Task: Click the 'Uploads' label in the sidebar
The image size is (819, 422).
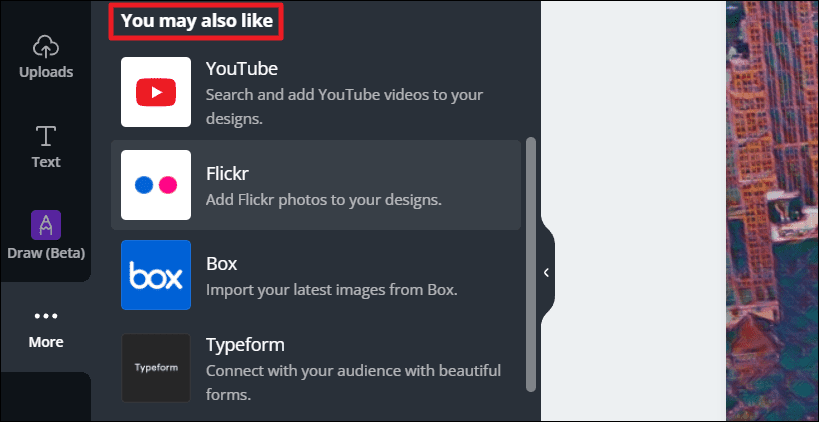Action: point(46,72)
